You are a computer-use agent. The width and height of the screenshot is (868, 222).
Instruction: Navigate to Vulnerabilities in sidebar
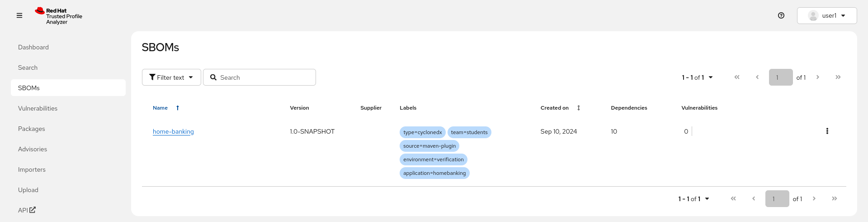[x=38, y=108]
